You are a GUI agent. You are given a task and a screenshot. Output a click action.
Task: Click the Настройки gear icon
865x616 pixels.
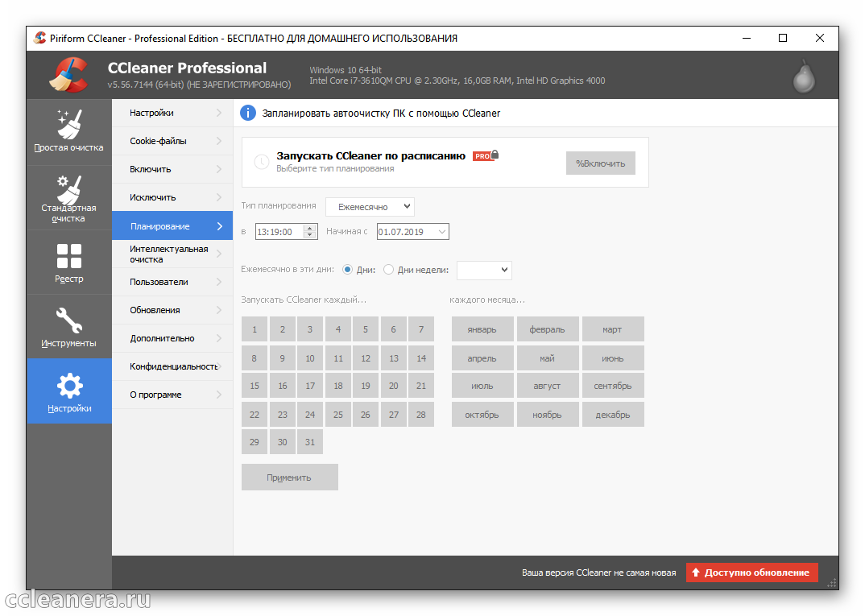tap(69, 386)
